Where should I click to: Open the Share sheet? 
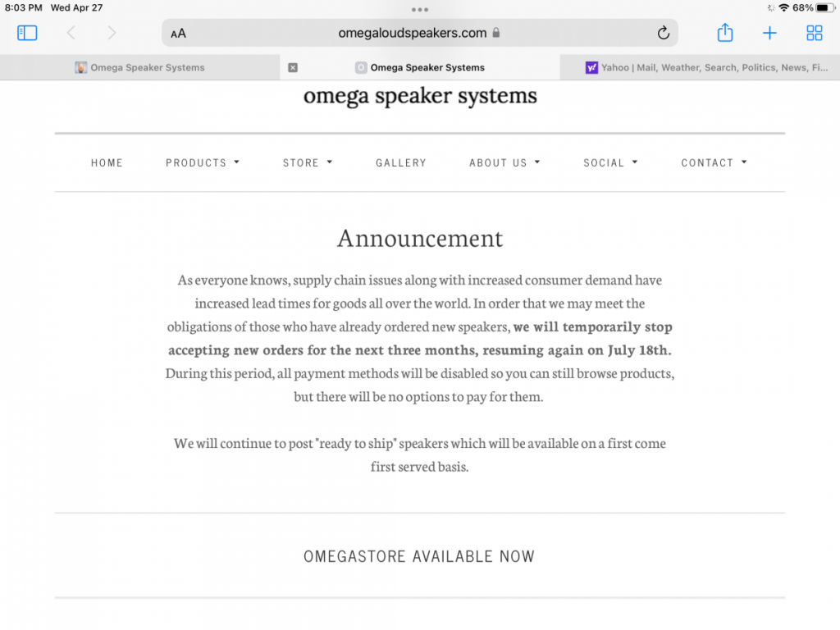[725, 32]
